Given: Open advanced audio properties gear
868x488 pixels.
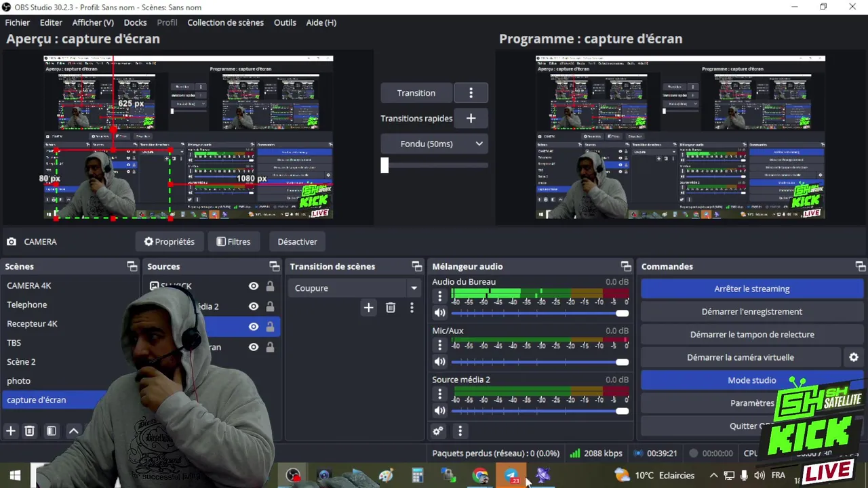Looking at the screenshot, I should point(438,431).
